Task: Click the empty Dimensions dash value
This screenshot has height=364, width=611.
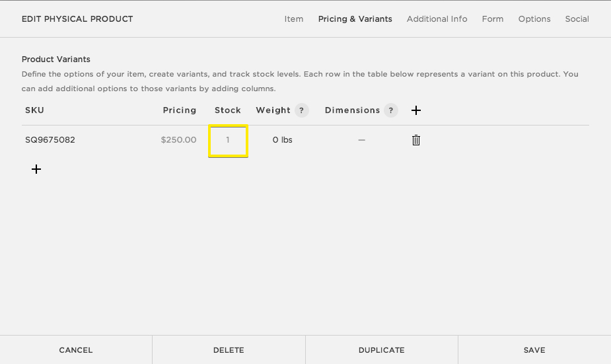Action: (x=361, y=140)
